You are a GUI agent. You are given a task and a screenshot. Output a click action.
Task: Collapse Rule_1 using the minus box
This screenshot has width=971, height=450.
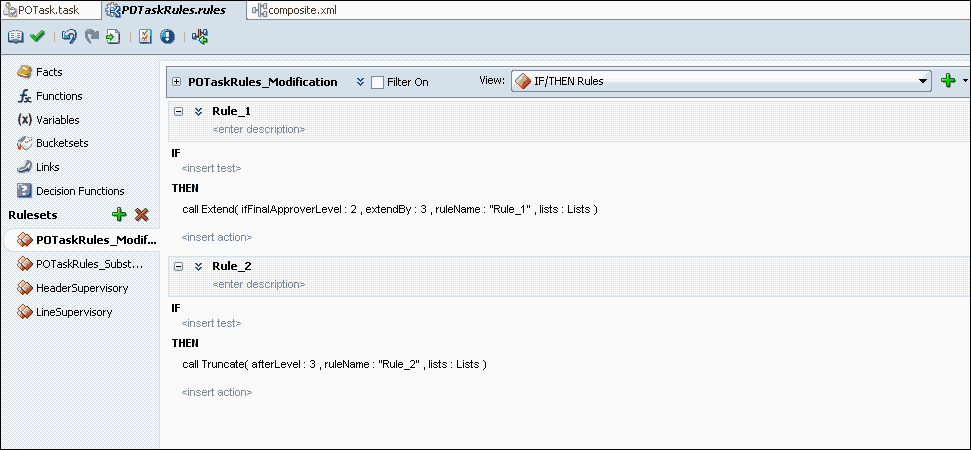tap(179, 111)
